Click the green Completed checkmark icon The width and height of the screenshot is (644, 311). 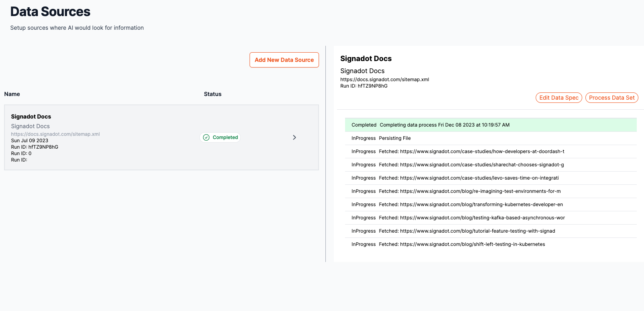tap(206, 137)
